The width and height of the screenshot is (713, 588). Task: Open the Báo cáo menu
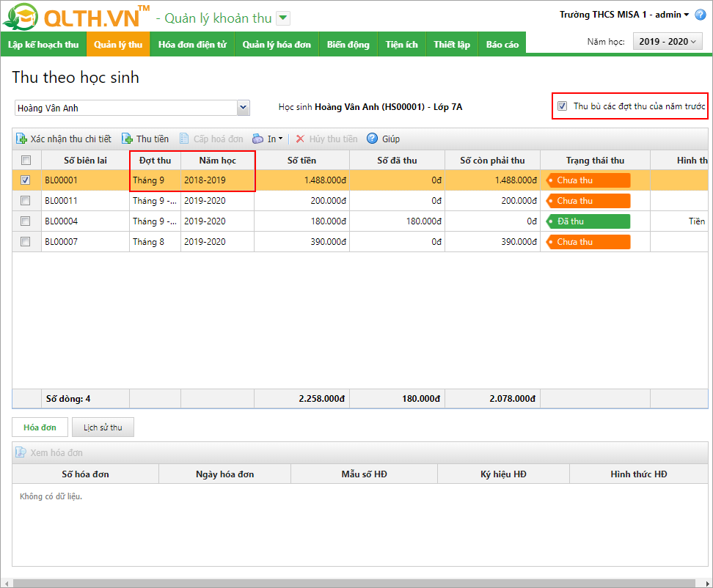(502, 45)
